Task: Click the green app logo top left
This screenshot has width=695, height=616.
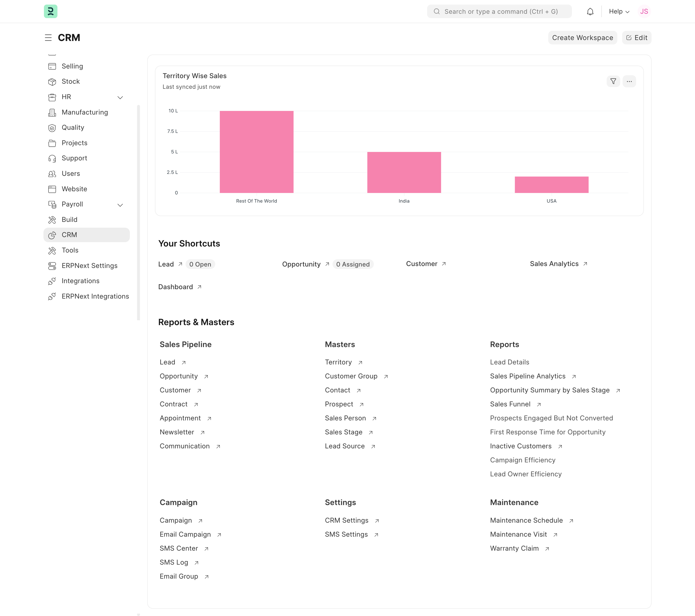Action: click(50, 11)
